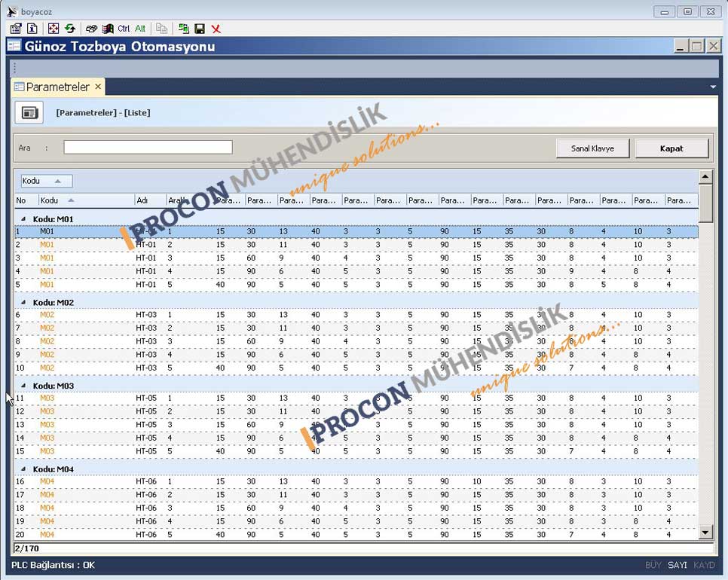
Task: Select row 1 with code M01
Action: point(356,231)
